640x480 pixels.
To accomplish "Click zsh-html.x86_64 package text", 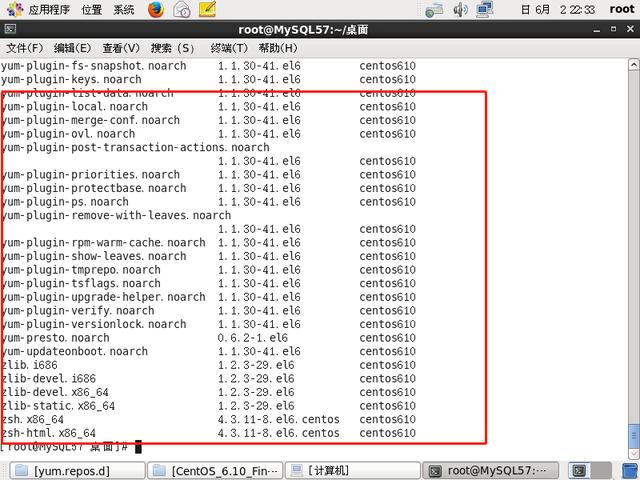I will (48, 433).
